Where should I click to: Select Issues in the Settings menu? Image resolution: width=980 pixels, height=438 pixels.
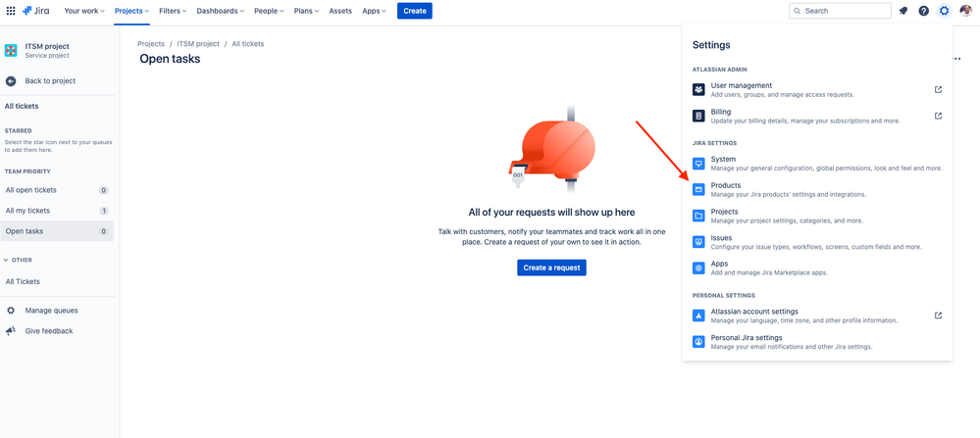817,242
